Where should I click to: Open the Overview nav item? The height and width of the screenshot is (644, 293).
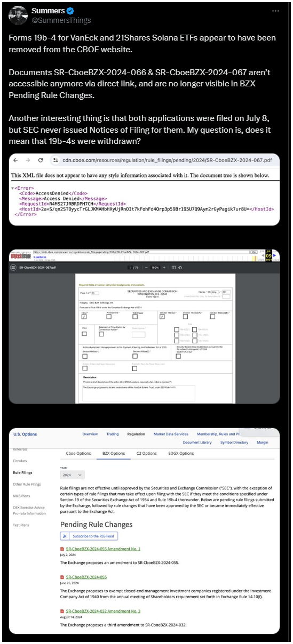[90, 434]
